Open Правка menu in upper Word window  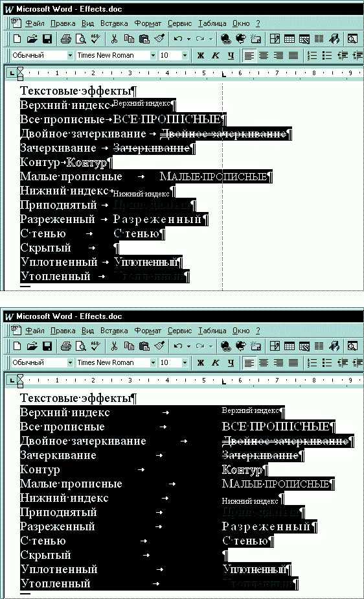click(63, 23)
